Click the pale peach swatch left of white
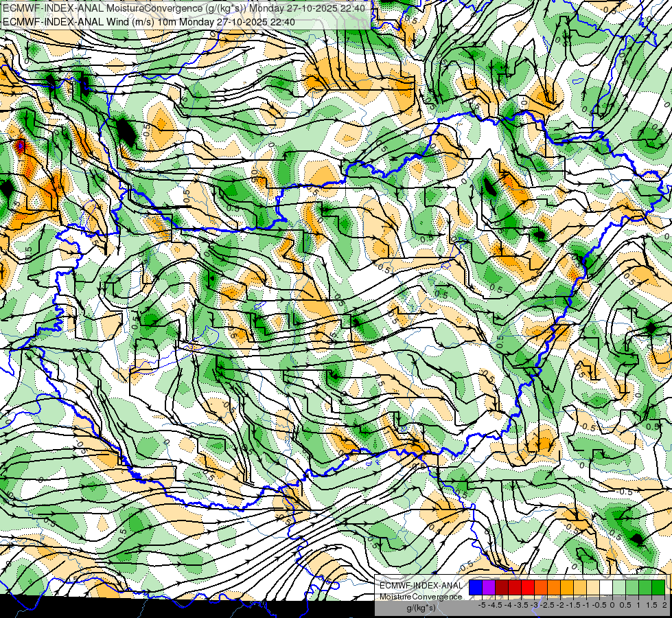 tap(592, 588)
